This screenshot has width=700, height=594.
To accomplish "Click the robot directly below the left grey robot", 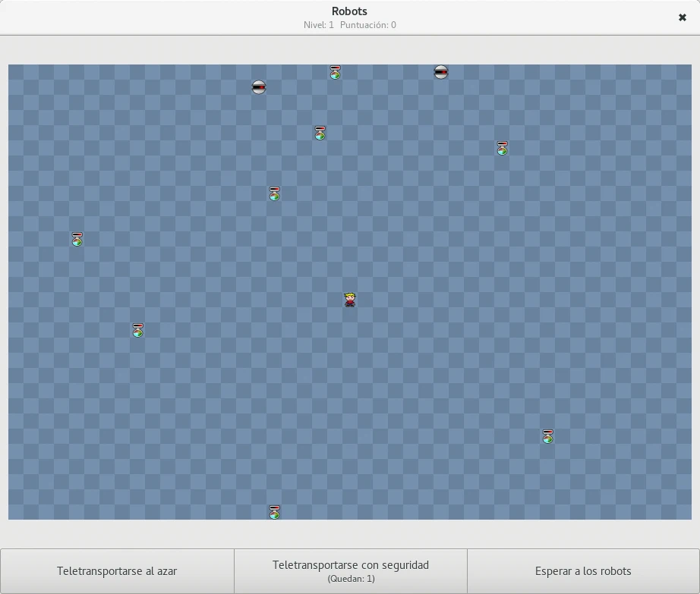I will click(274, 193).
